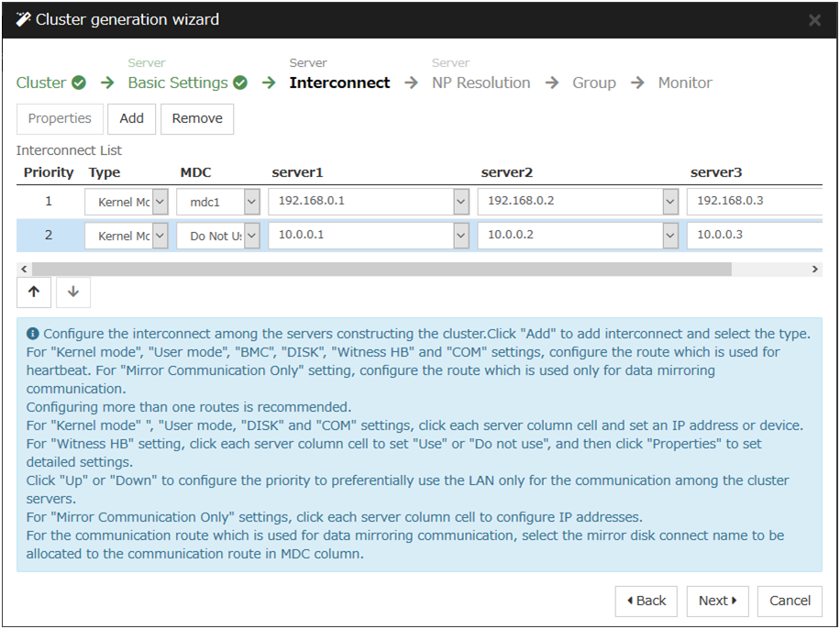Expand the mdc1 MDC dropdown
Viewport: 840px width, 629px height.
[252, 202]
